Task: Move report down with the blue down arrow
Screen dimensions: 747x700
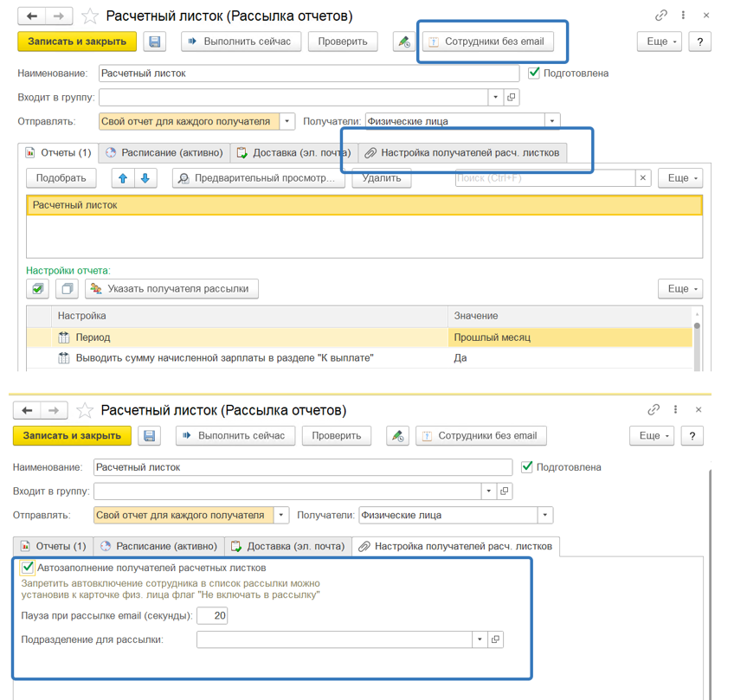Action: (x=145, y=178)
